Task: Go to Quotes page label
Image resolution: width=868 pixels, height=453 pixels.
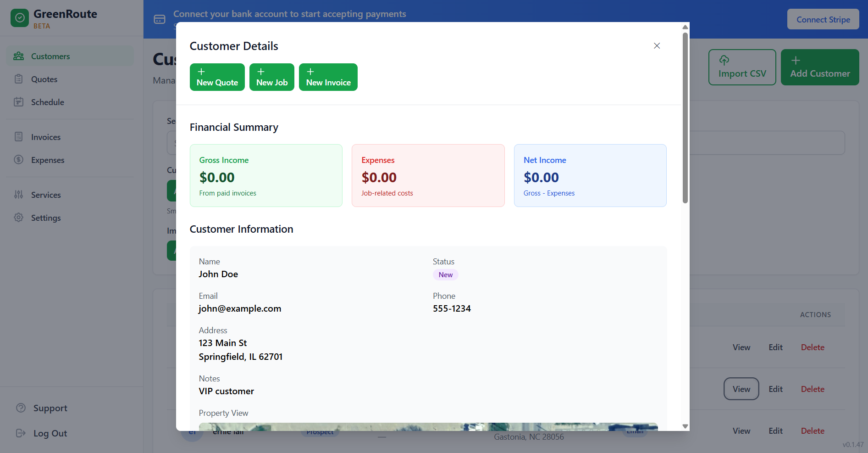Action: click(44, 79)
